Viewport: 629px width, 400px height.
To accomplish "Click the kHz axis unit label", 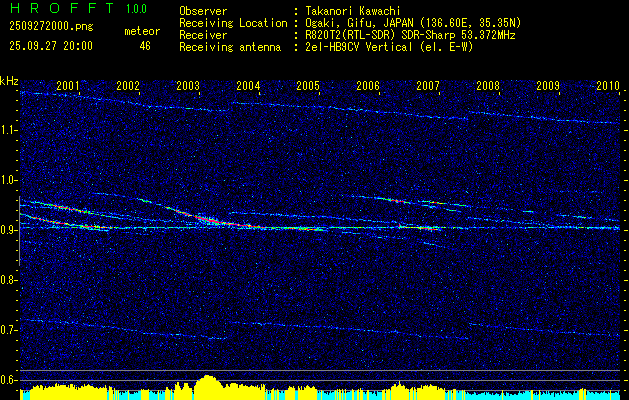I will [9, 81].
